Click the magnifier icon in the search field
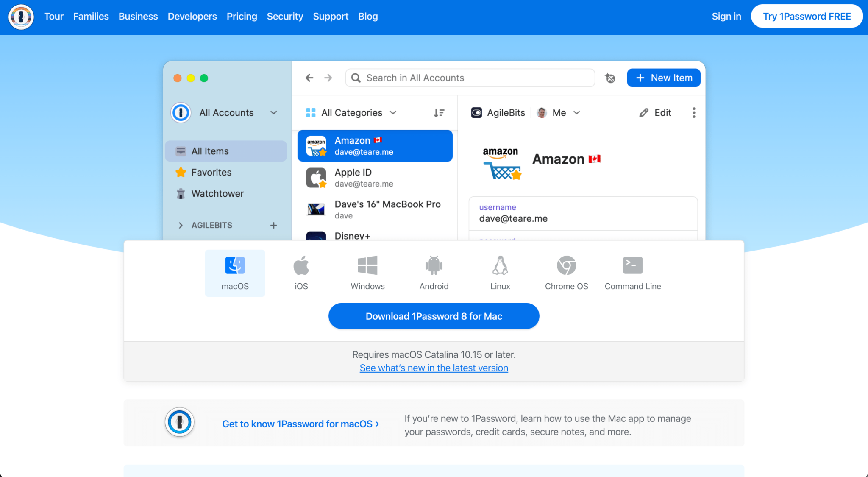The width and height of the screenshot is (868, 477). (x=356, y=78)
